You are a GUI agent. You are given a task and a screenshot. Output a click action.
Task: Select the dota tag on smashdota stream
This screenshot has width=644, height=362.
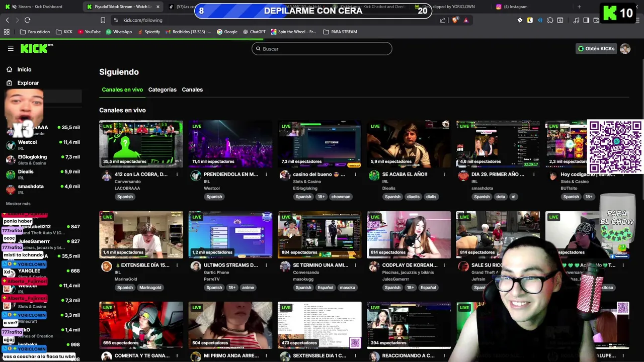pyautogui.click(x=501, y=197)
